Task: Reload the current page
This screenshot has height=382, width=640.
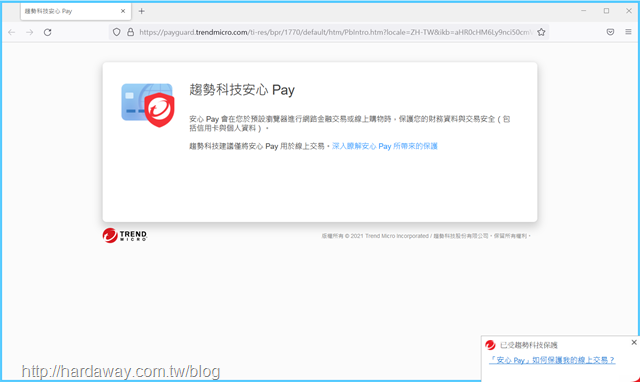Action: click(48, 32)
